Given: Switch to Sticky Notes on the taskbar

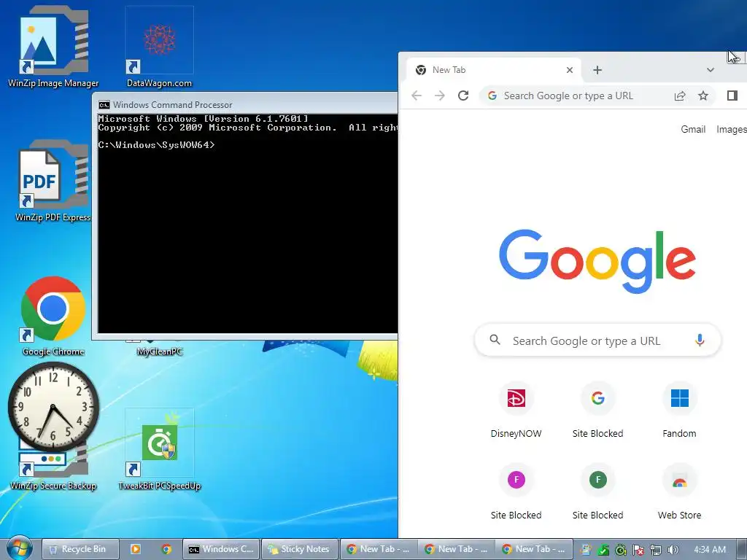Looking at the screenshot, I should (x=300, y=549).
